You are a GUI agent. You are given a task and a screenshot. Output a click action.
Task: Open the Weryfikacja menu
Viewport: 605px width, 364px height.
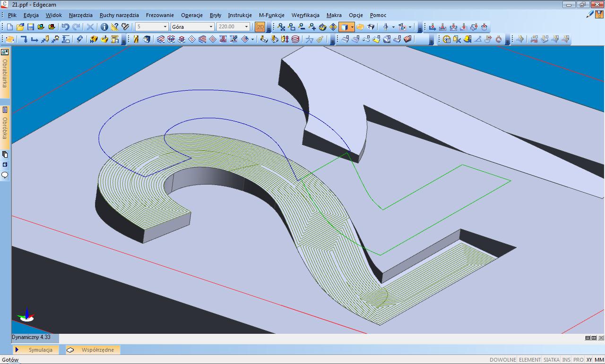pos(305,15)
